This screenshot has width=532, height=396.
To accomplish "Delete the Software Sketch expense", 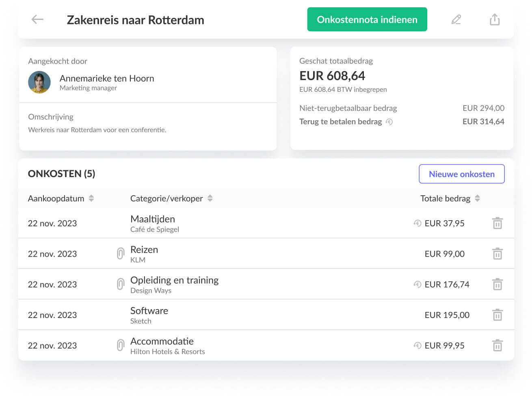I will (497, 315).
